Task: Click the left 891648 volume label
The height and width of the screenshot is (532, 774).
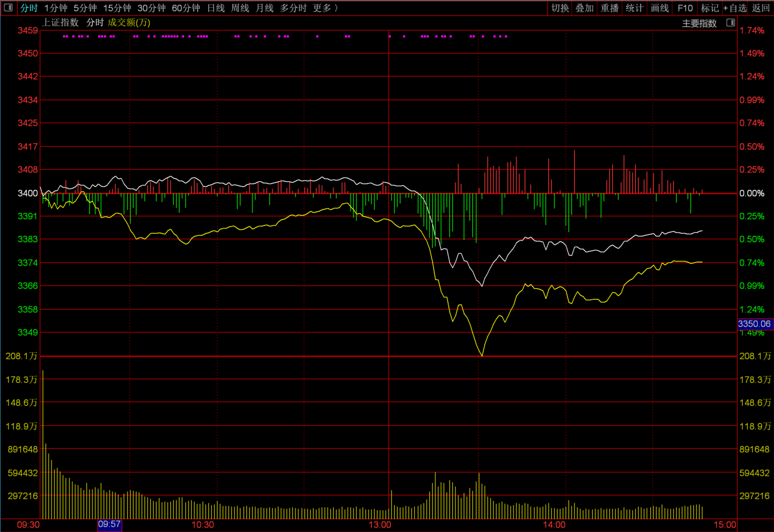Action: tap(23, 449)
